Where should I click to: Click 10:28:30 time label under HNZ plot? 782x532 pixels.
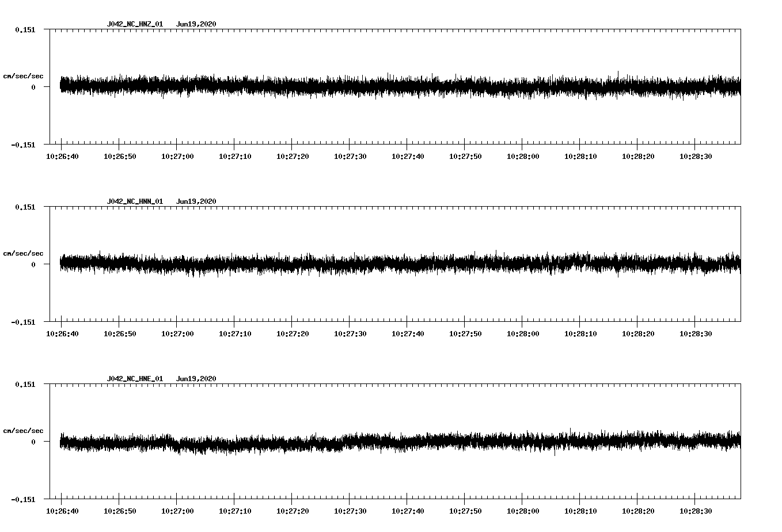click(x=696, y=157)
